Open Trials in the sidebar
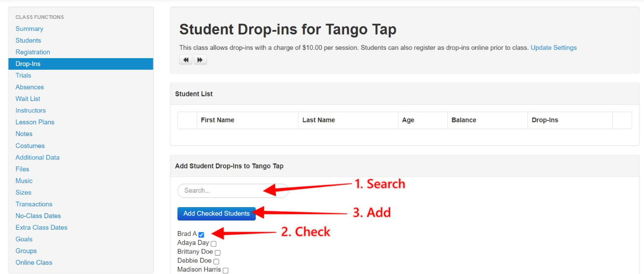Viewport: 644px width, 274px height. point(23,75)
